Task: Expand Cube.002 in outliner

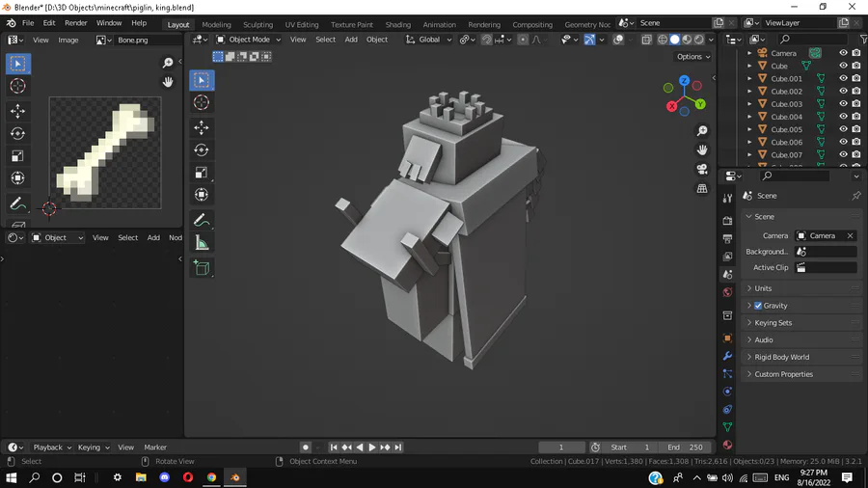Action: tap(749, 92)
